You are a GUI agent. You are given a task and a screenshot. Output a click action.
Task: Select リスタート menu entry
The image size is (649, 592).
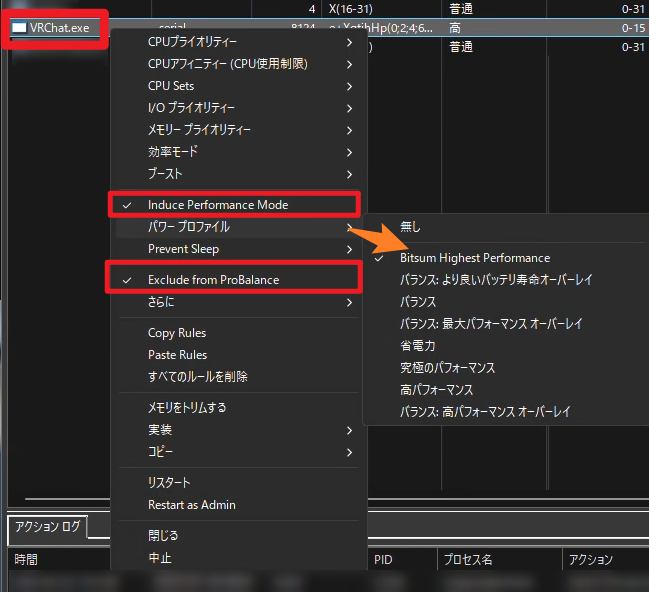239,483
